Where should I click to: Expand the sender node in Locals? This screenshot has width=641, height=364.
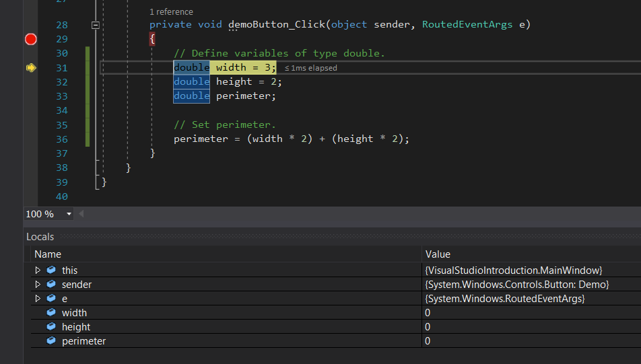[38, 284]
